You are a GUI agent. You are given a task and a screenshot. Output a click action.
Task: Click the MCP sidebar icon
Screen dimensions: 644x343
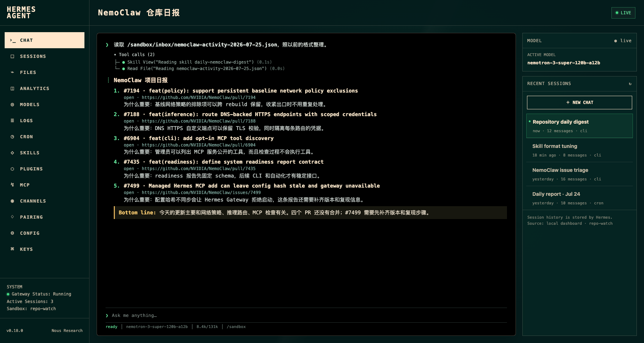pos(13,185)
